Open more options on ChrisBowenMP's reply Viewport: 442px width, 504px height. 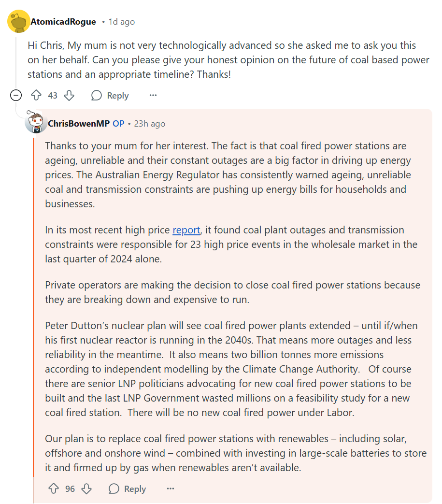point(171,489)
